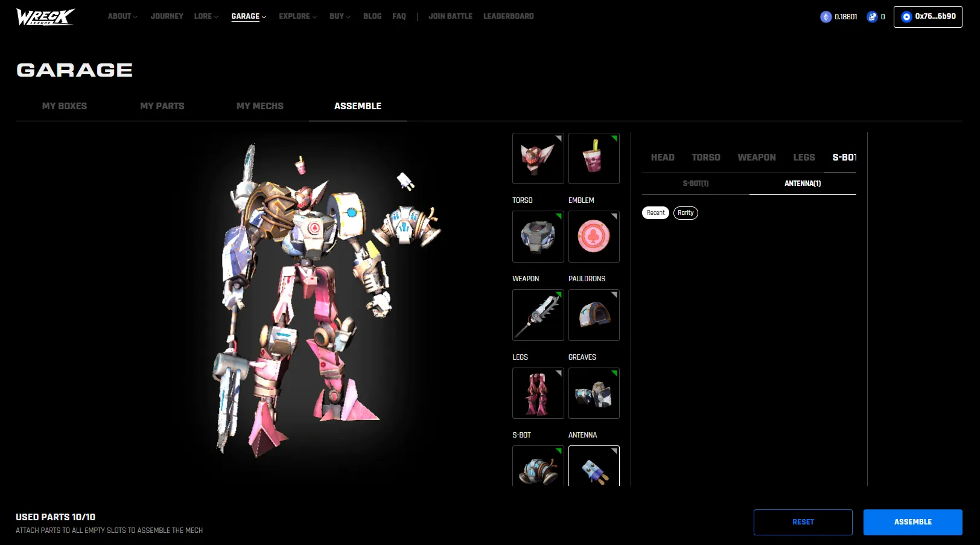
Task: Toggle the Rarity sort filter
Action: click(686, 212)
